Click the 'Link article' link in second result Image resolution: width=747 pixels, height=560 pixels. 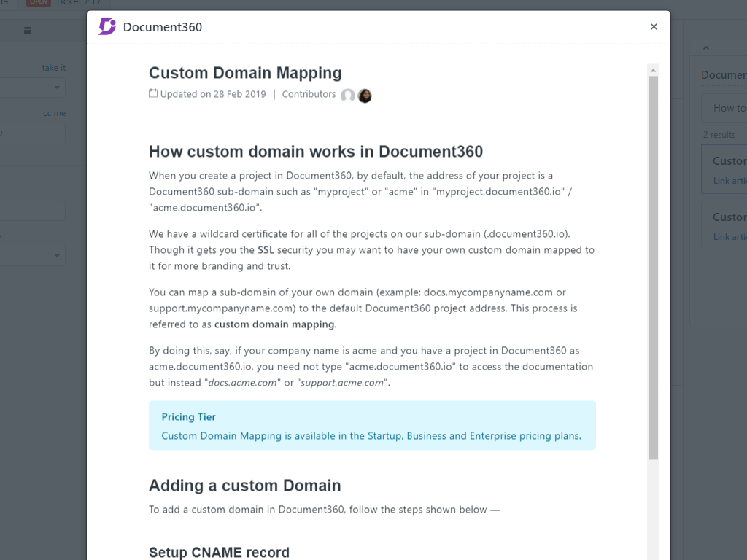[729, 237]
